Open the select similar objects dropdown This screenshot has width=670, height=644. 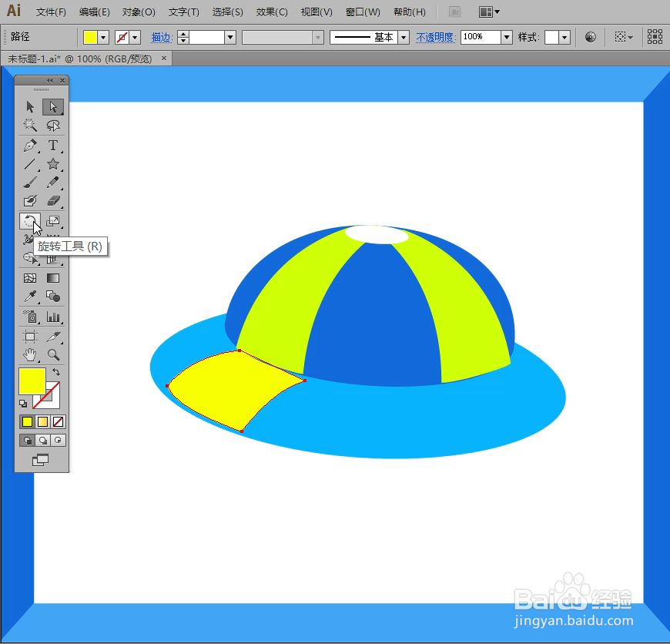pos(624,37)
